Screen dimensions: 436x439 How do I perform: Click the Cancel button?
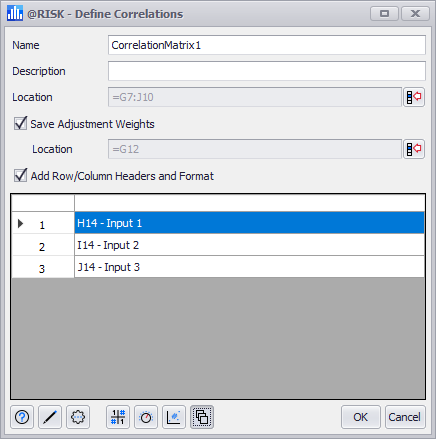pos(405,417)
